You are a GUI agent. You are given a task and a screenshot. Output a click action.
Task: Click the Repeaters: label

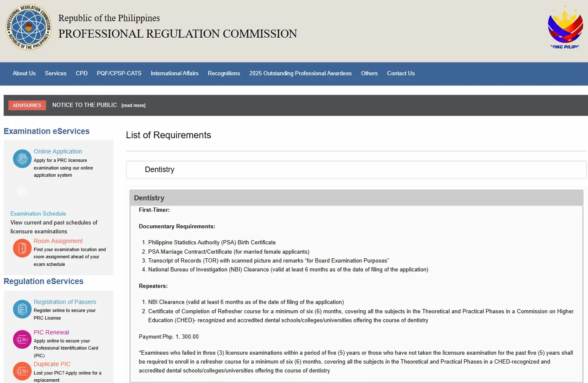[153, 286]
